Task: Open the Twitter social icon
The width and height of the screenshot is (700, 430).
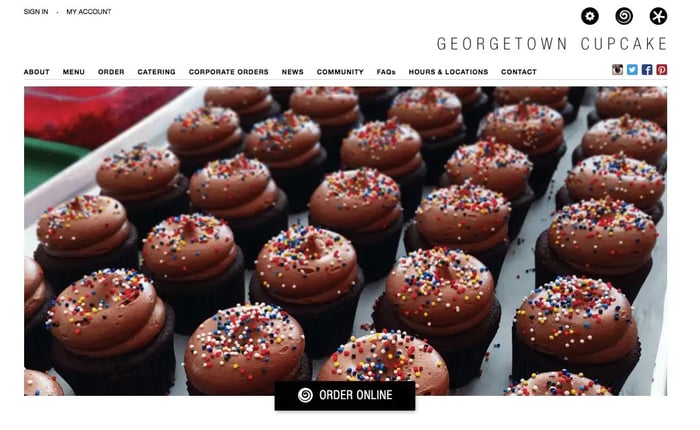Action: point(632,70)
